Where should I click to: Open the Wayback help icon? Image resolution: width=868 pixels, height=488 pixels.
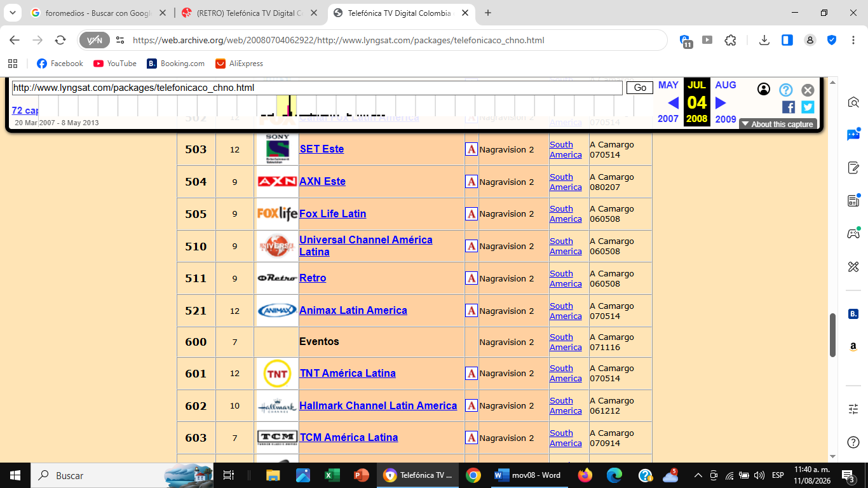click(786, 90)
